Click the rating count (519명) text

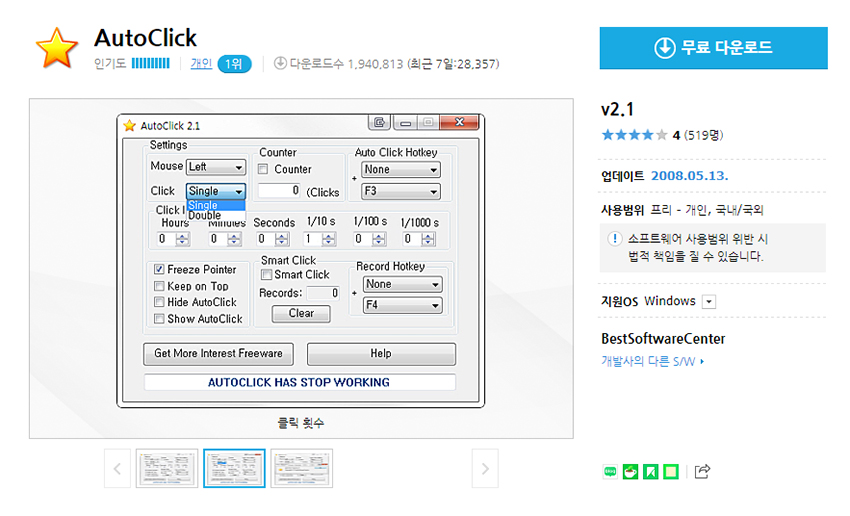tap(704, 135)
